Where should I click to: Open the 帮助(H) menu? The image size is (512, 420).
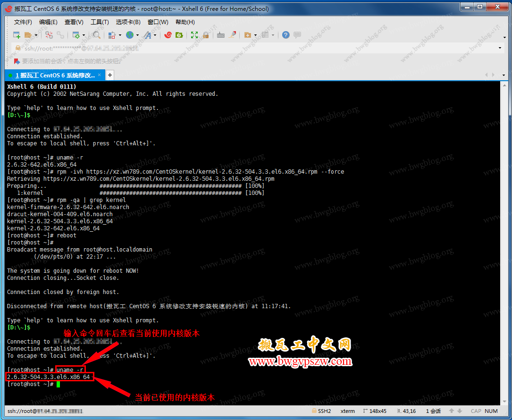(185, 22)
